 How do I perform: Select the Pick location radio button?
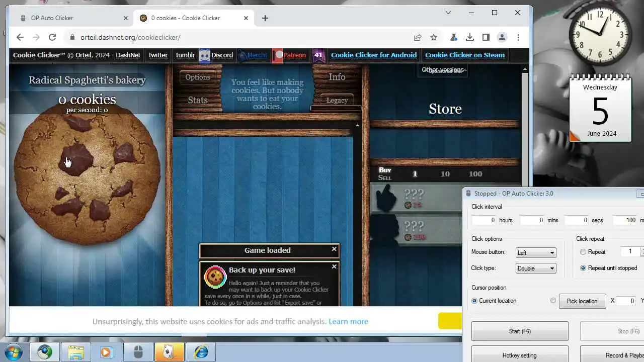(553, 301)
